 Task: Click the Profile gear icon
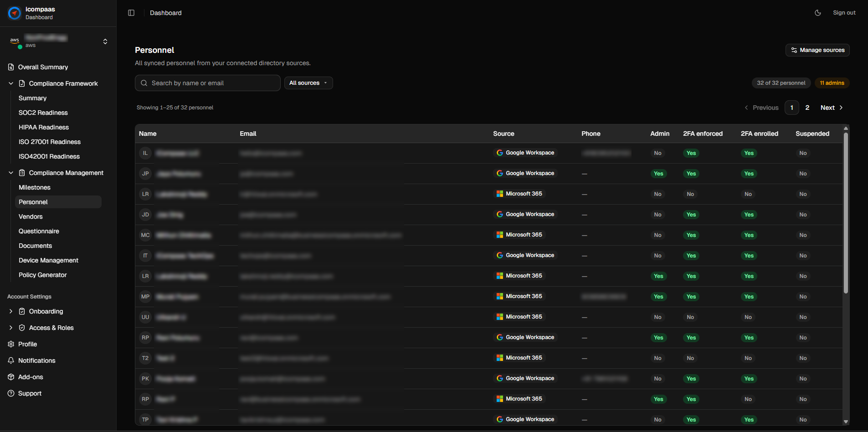pyautogui.click(x=11, y=344)
